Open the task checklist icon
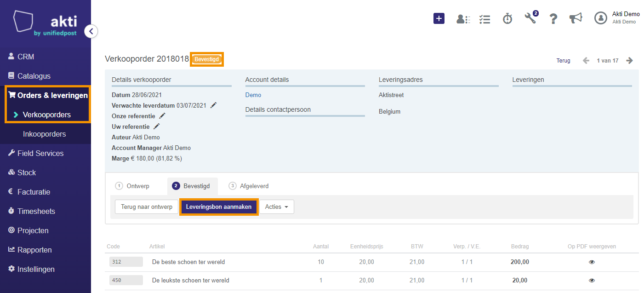 (484, 19)
